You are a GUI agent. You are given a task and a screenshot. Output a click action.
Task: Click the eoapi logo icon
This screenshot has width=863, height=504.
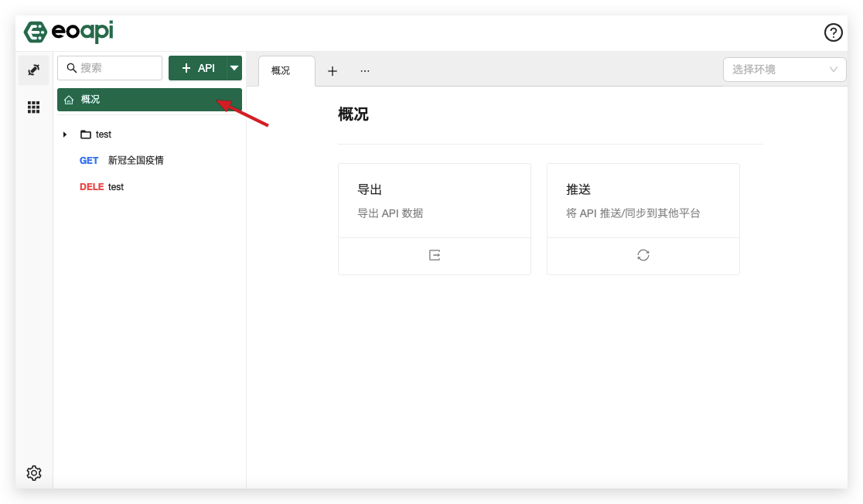click(x=35, y=32)
